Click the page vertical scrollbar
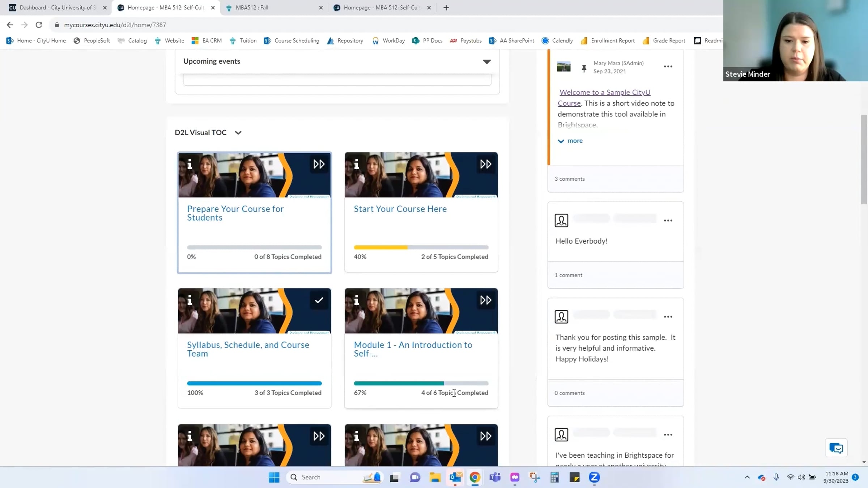This screenshot has height=488, width=868. pos(864,159)
